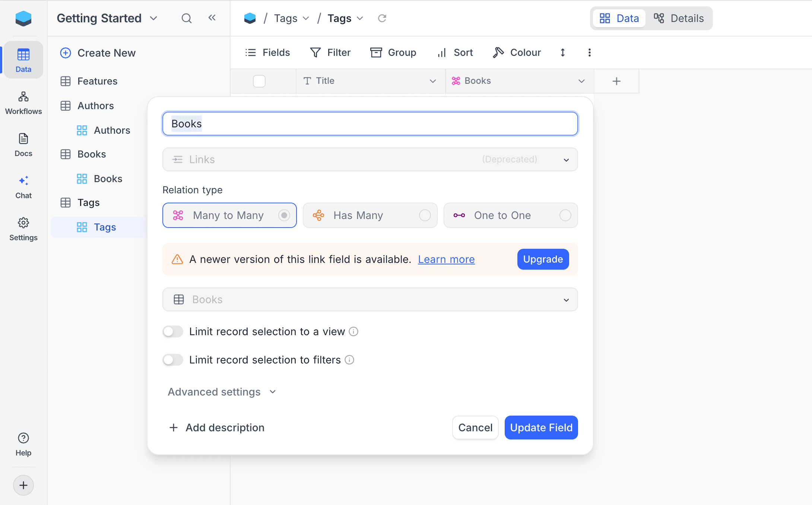
Task: Click the Upgrade button
Action: [543, 259]
